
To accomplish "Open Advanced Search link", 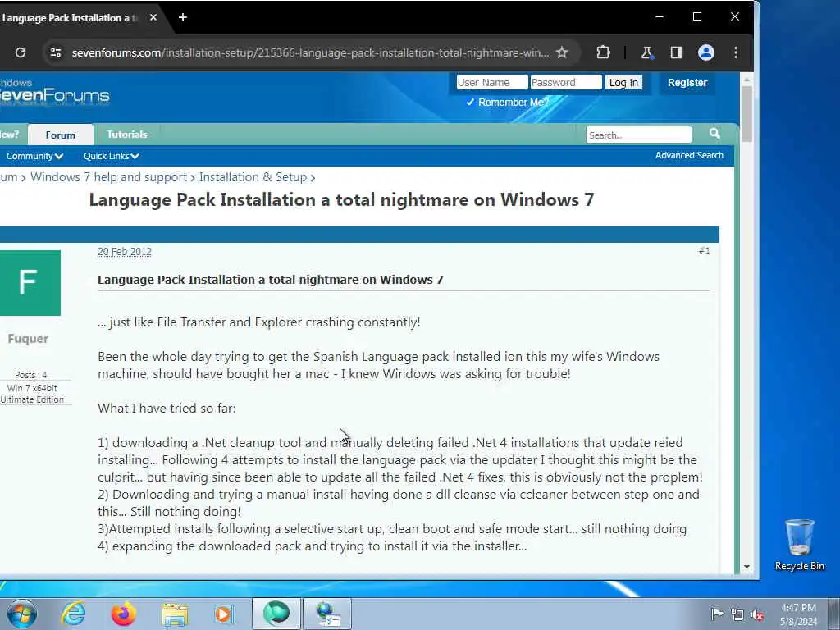I will click(689, 155).
